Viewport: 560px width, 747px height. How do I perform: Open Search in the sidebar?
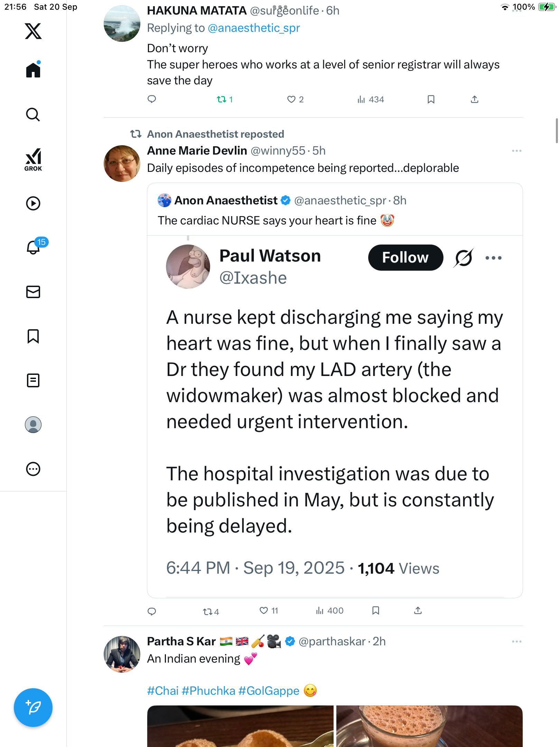33,114
